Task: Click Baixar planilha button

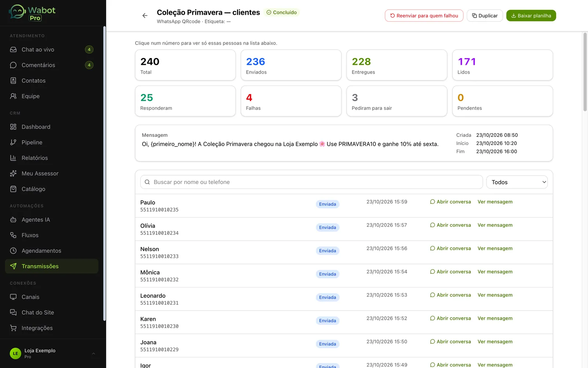Action: point(531,15)
